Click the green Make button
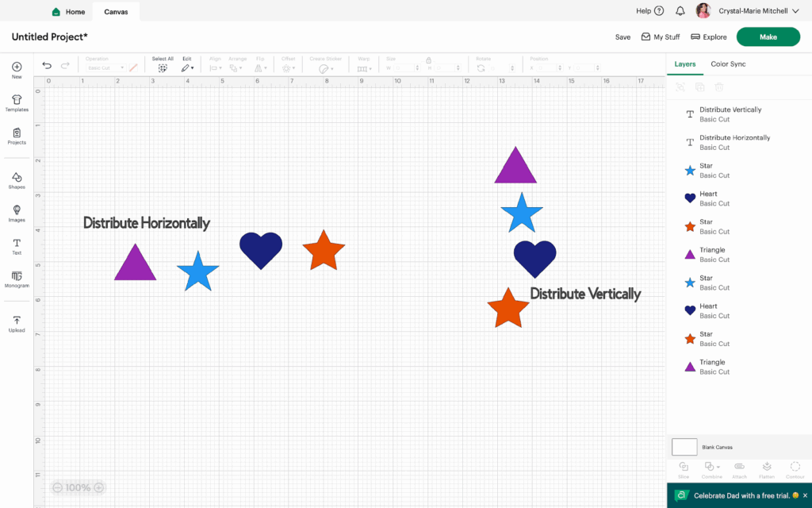812x508 pixels. point(768,37)
